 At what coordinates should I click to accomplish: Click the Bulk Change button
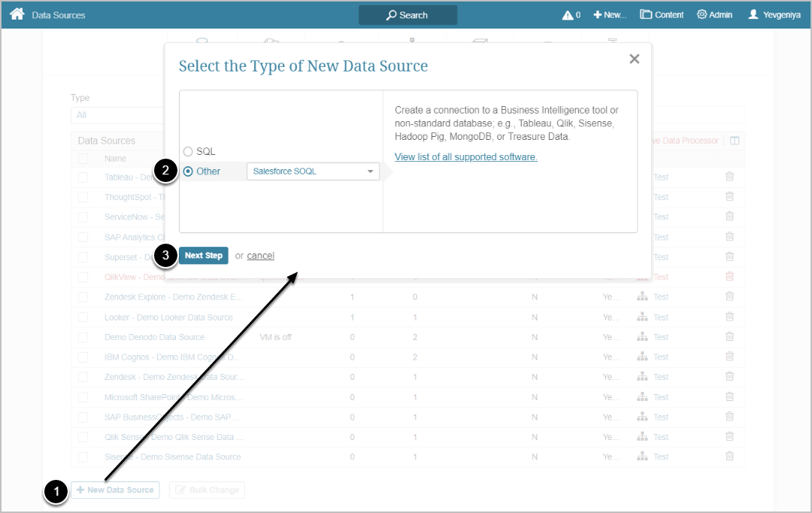pyautogui.click(x=208, y=490)
